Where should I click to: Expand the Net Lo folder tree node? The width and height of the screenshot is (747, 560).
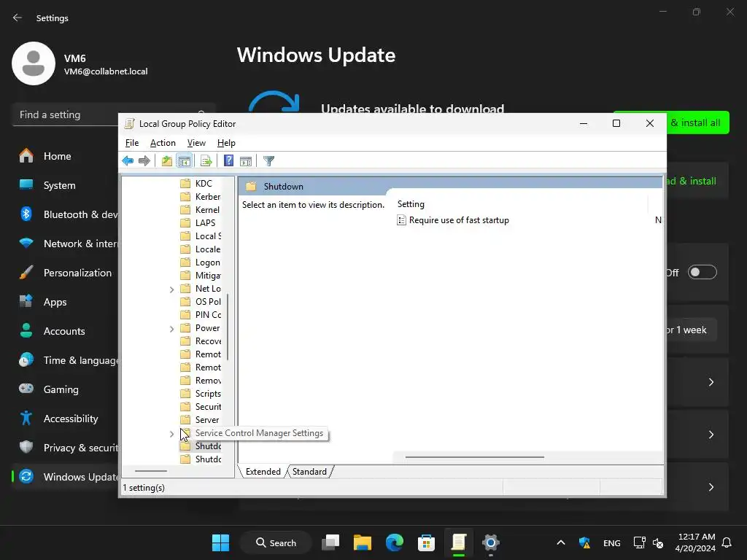[x=172, y=289]
